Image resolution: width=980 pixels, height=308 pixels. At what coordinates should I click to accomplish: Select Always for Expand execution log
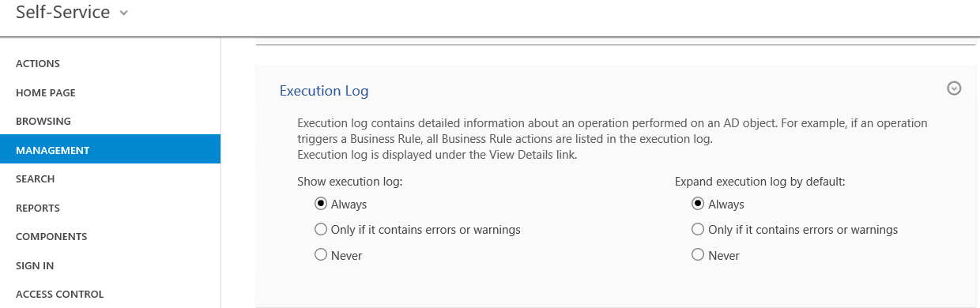tap(698, 204)
